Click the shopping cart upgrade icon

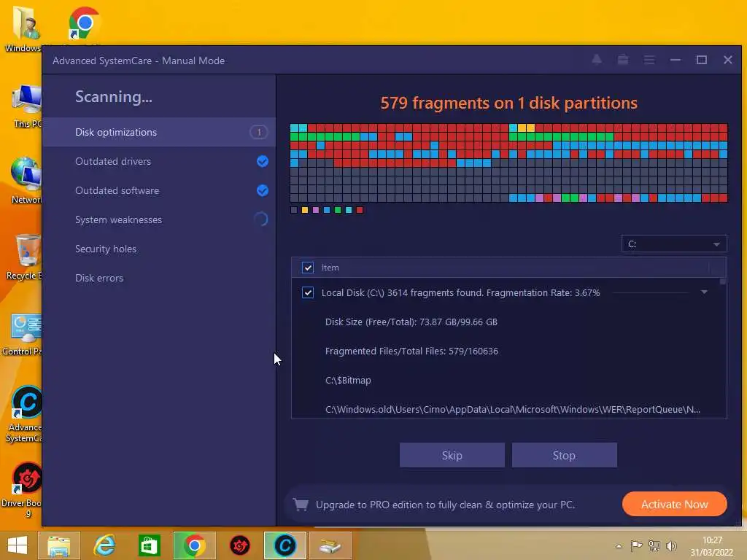click(300, 505)
